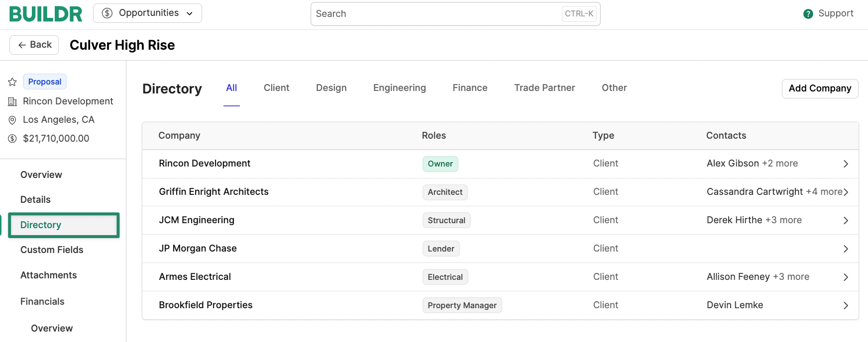
Task: Click Rincon Development in the sidebar
Action: (x=68, y=101)
